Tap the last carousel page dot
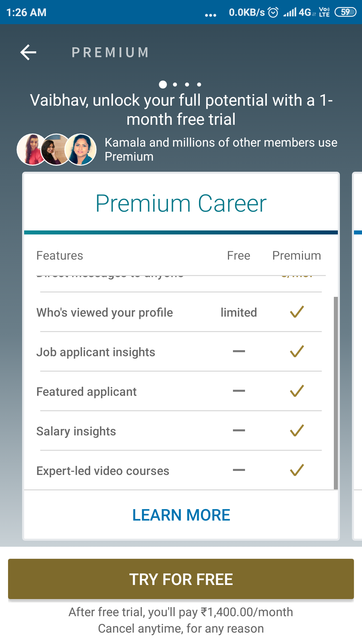This screenshot has height=644, width=362. coord(199,85)
